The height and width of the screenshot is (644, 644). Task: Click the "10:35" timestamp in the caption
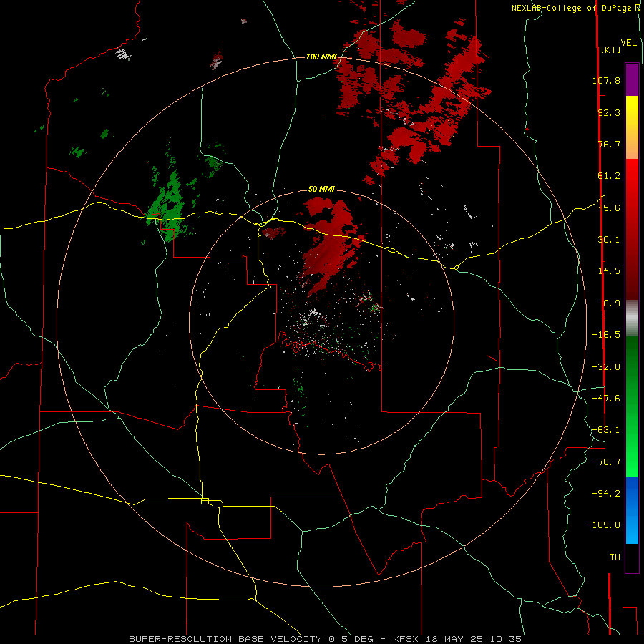[506, 639]
